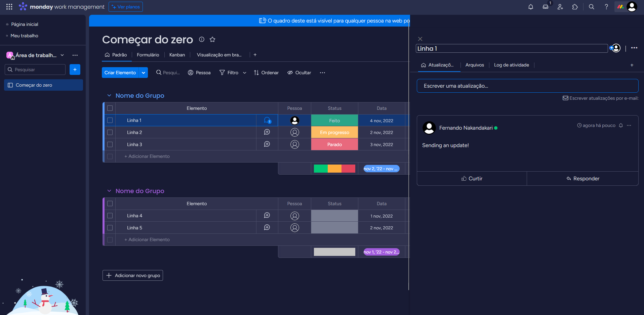The width and height of the screenshot is (644, 315).
Task: Collapse the second Nome do Grupo
Action: coord(109,191)
